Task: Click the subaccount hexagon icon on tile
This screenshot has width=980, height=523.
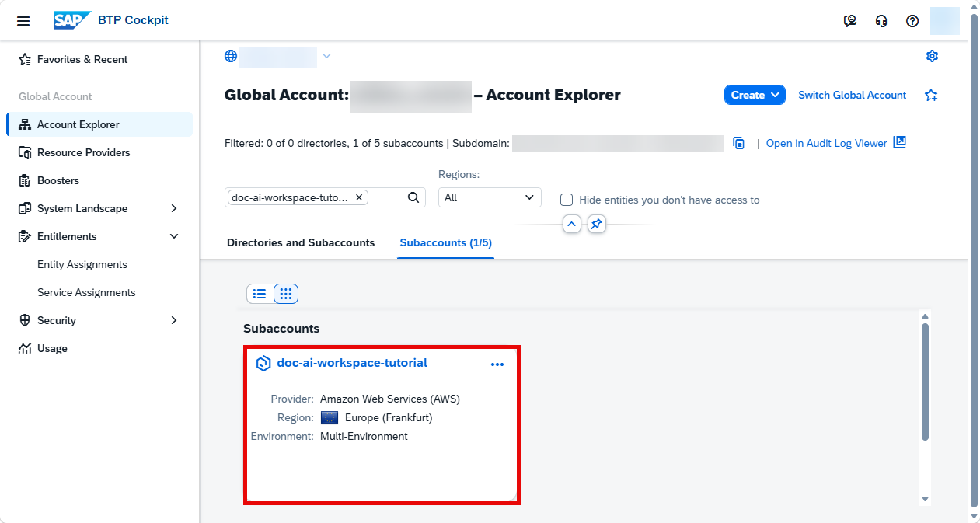Action: [263, 363]
